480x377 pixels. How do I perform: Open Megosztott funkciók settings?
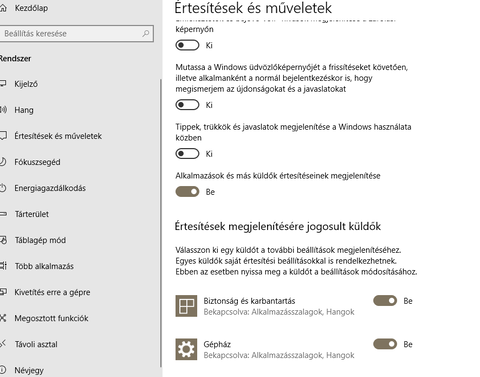click(x=51, y=318)
